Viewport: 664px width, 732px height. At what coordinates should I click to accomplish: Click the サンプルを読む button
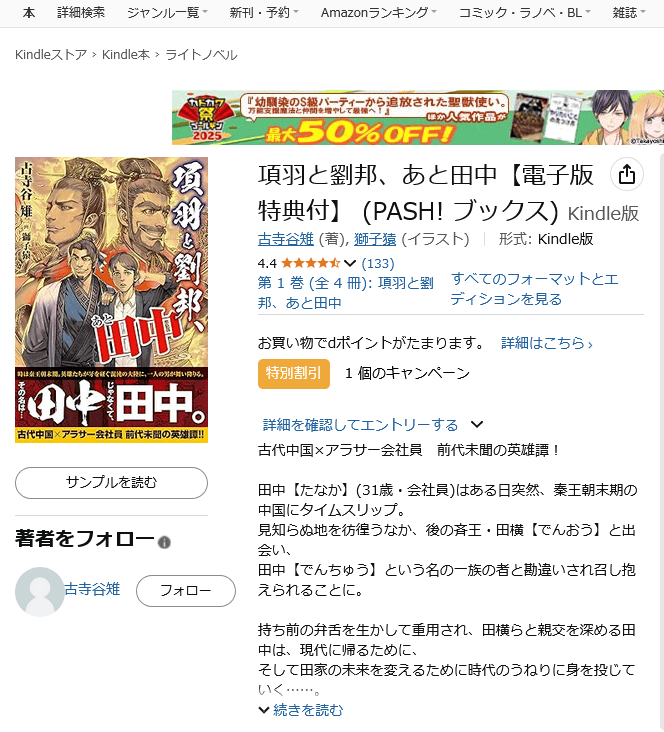(x=111, y=482)
